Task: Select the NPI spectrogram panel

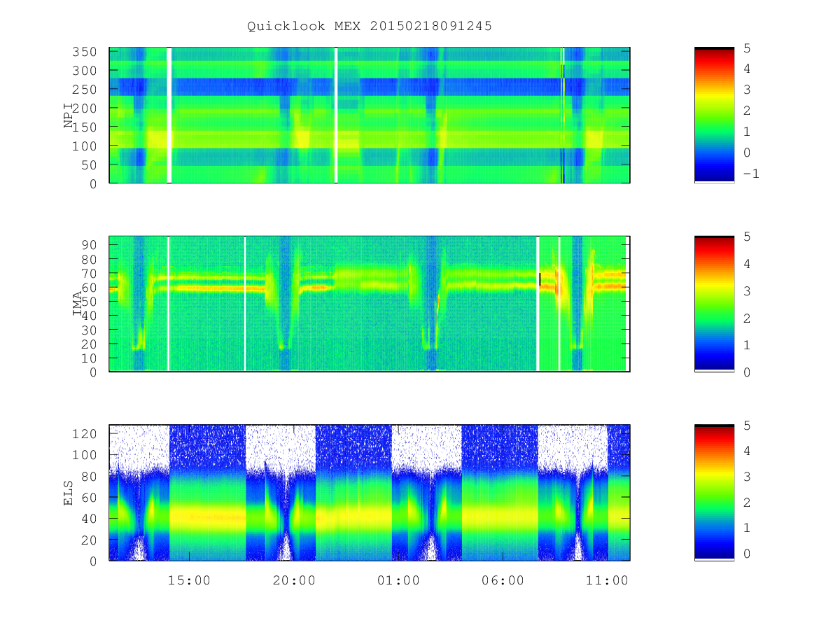Action: (370, 115)
